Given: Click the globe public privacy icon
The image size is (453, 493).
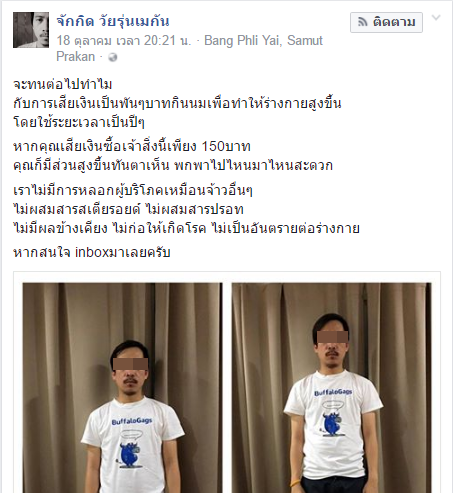Looking at the screenshot, I should [113, 57].
